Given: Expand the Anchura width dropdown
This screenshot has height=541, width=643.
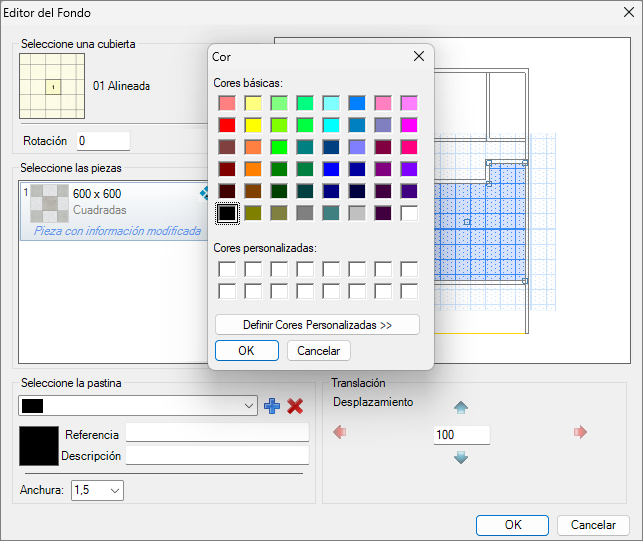Looking at the screenshot, I should click(115, 491).
